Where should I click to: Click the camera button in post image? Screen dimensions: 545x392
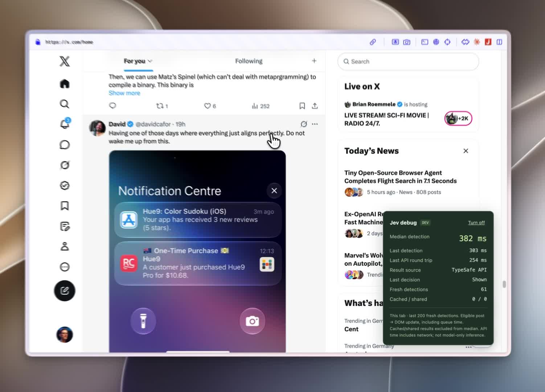click(x=252, y=321)
